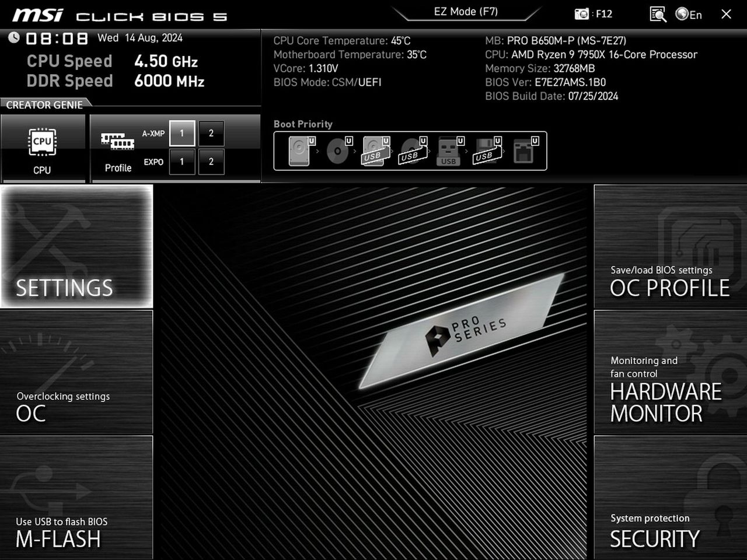Select the USB hard disk boot icon
Screen dimensions: 747x560
point(375,151)
